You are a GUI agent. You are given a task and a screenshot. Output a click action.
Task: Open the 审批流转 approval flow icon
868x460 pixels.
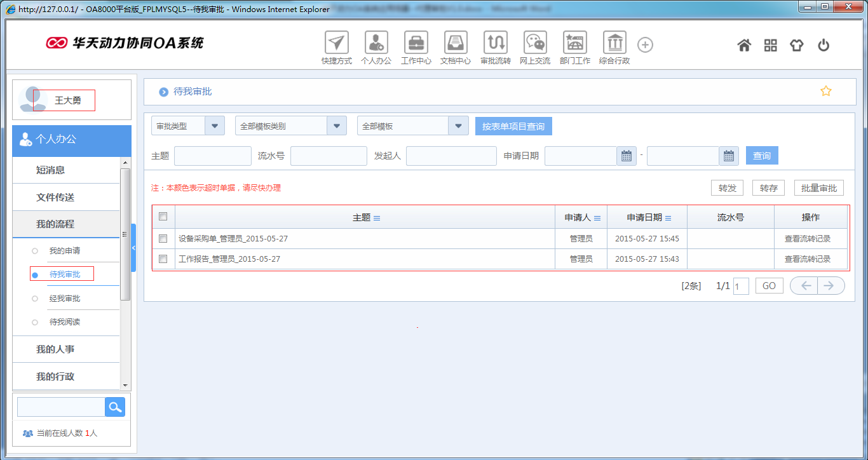click(495, 43)
